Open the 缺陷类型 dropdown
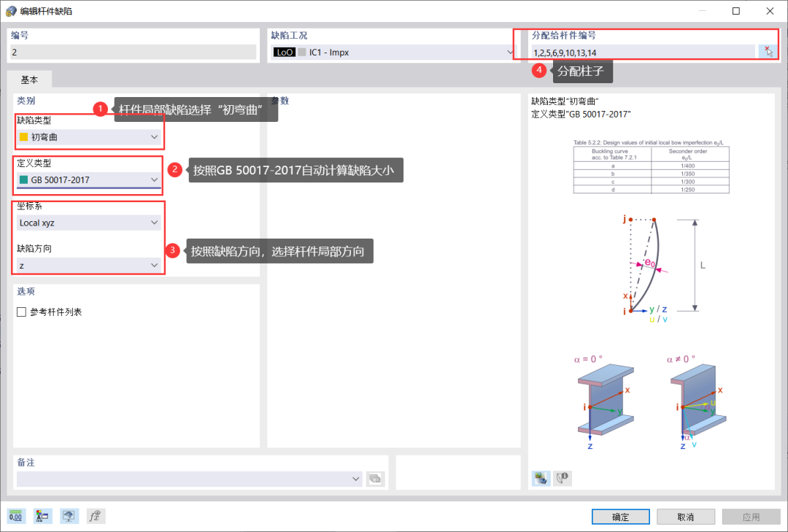Viewport: 788px width, 532px height. click(x=89, y=137)
